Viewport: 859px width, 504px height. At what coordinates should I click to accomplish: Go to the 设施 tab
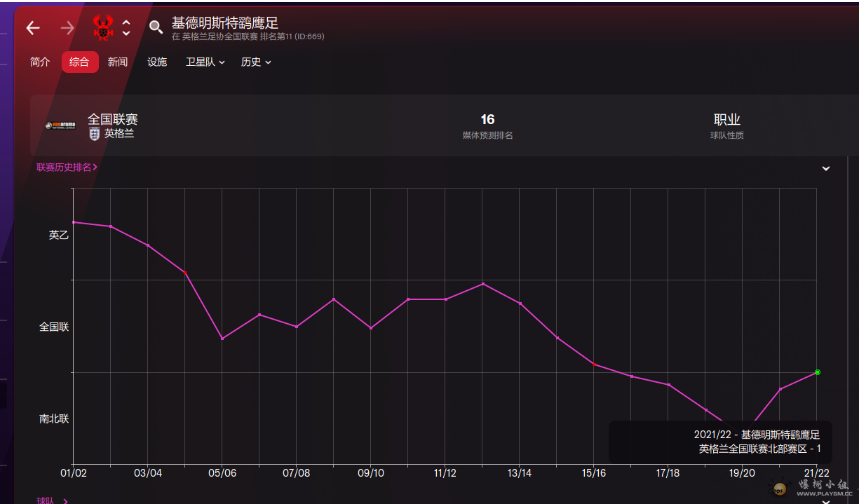pos(157,62)
